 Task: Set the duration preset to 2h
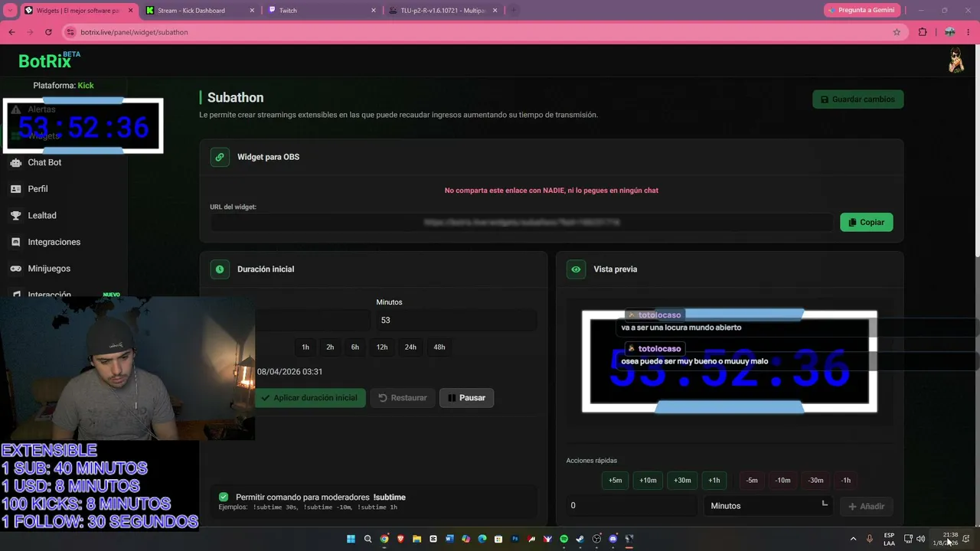[330, 347]
